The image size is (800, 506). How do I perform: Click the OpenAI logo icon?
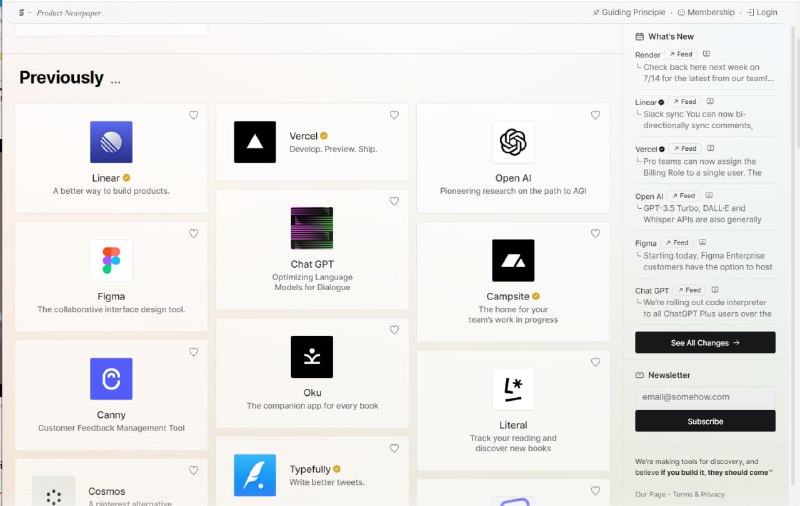(513, 142)
